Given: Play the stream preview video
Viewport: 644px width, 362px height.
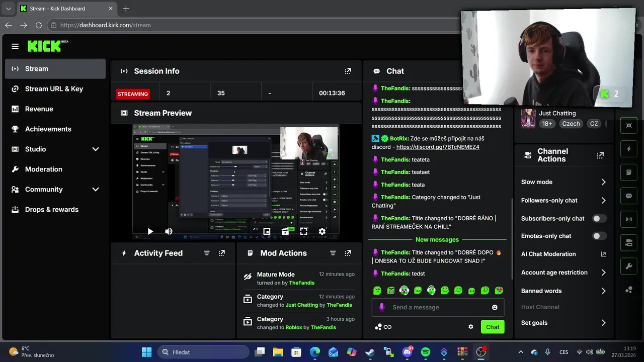Looking at the screenshot, I should click(x=150, y=231).
